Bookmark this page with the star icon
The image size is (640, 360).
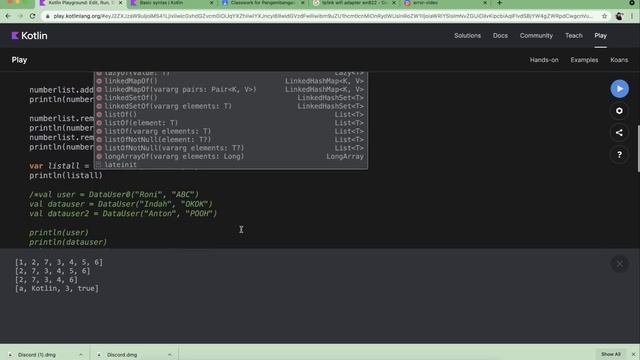pyautogui.click(x=604, y=16)
